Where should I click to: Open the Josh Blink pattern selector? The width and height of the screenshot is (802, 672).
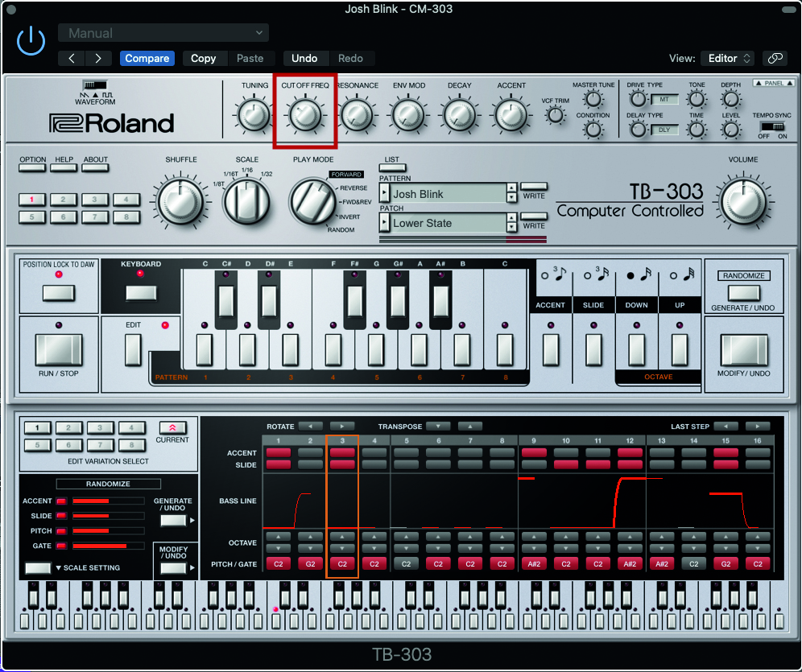pyautogui.click(x=448, y=194)
